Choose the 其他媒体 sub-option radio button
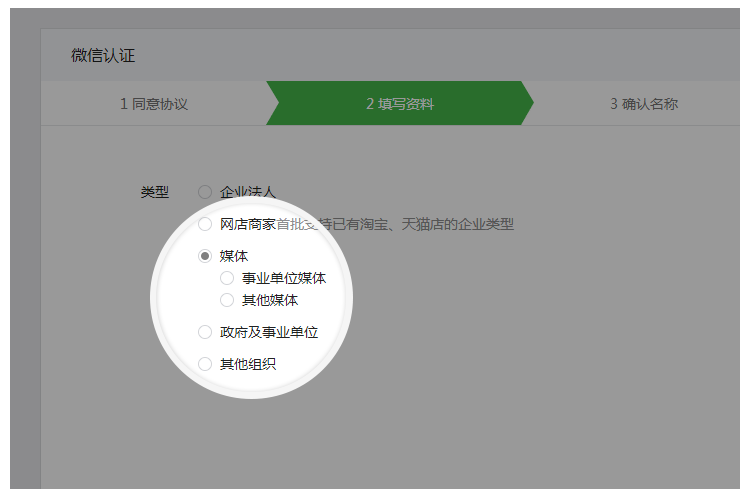The width and height of the screenshot is (750, 497). [x=227, y=299]
